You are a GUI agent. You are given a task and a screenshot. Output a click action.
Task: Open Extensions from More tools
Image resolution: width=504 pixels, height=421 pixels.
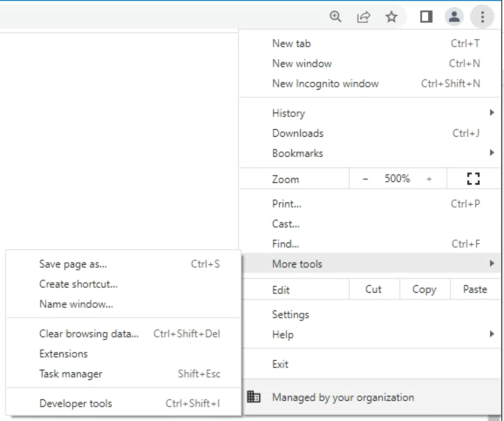[124, 354]
